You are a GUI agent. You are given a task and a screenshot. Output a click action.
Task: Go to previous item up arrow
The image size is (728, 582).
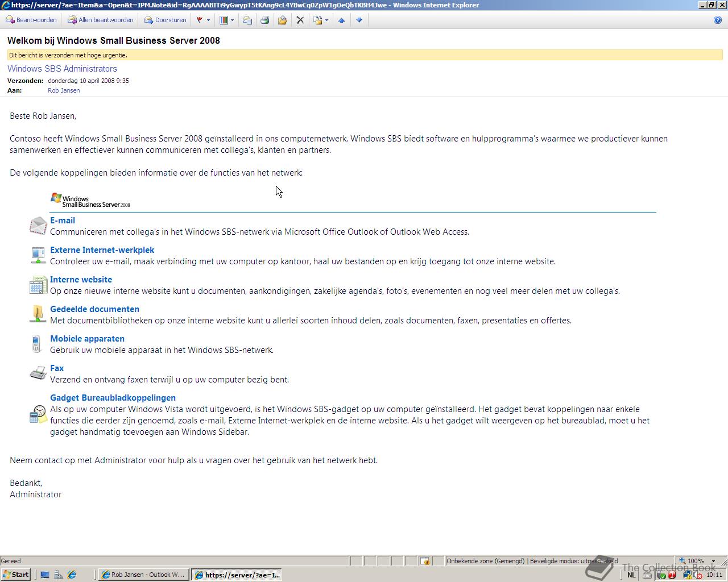coord(341,20)
